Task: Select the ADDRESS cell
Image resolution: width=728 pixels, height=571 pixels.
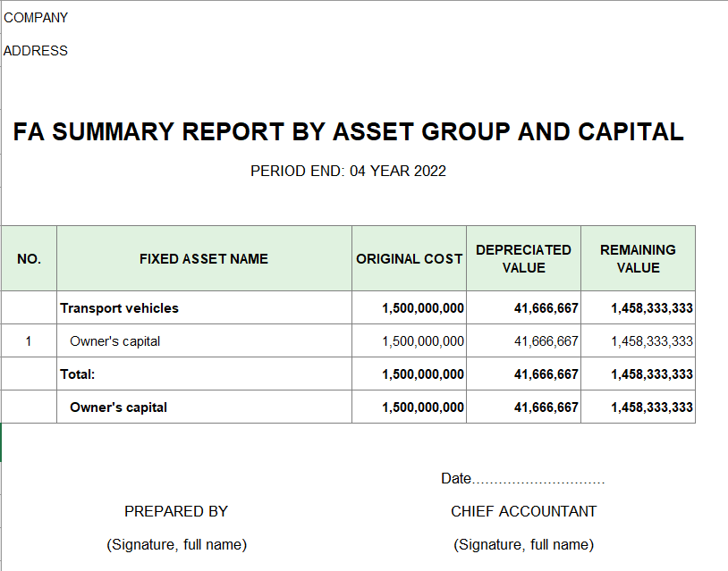Action: coord(36,51)
